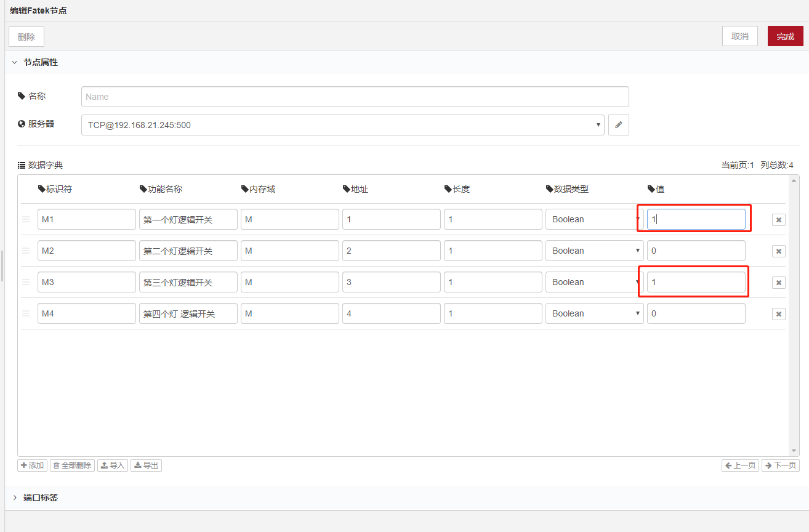Open the M2 row Boolean type dropdown

tap(594, 251)
